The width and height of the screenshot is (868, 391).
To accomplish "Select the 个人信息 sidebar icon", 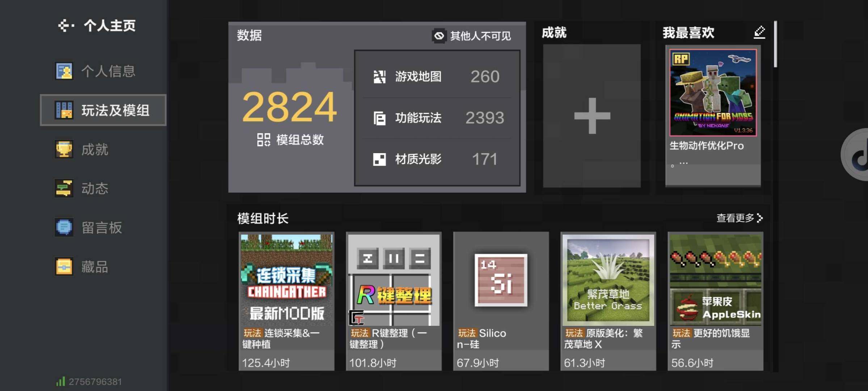I will (64, 71).
